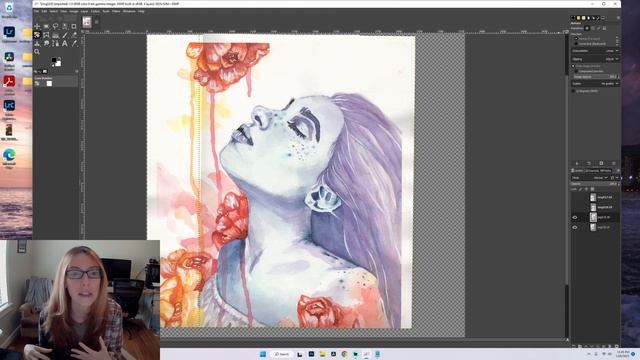Hide the selected third layer using its eye icon

pyautogui.click(x=575, y=218)
